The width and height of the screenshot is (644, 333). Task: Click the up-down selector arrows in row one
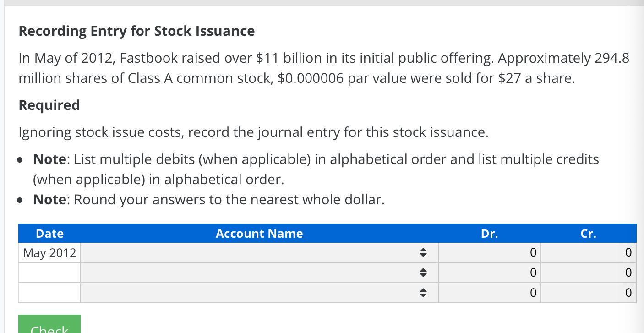coord(424,252)
